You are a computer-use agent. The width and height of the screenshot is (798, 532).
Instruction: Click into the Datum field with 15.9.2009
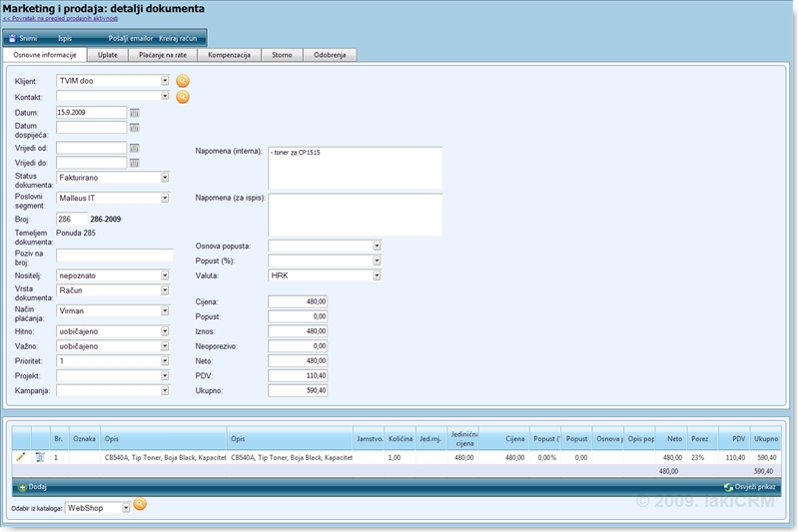pos(91,113)
